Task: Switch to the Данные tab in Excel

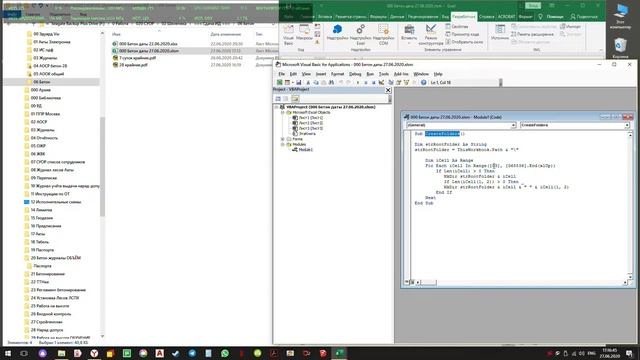Action: 397,17
